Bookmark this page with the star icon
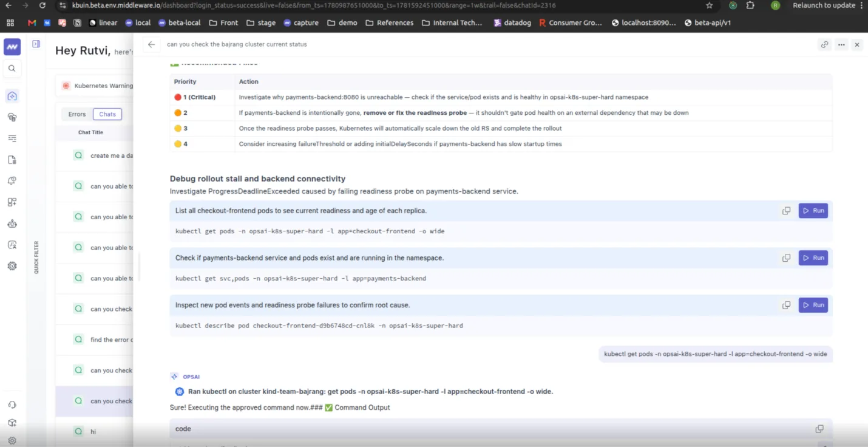The image size is (868, 447). [x=710, y=5]
